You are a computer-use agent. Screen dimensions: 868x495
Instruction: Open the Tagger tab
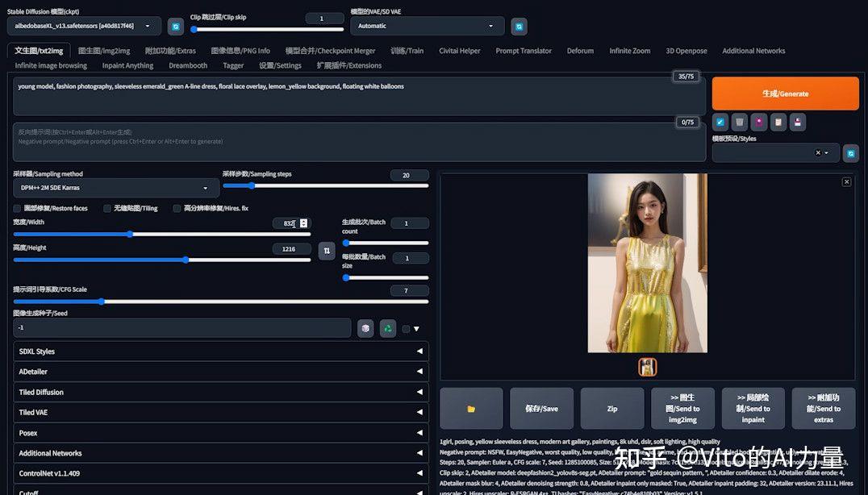[233, 65]
